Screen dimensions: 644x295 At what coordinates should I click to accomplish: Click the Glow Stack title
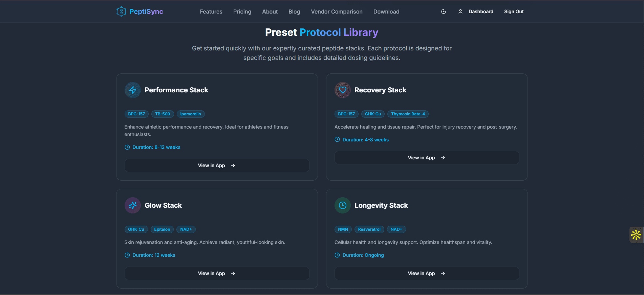tap(163, 205)
